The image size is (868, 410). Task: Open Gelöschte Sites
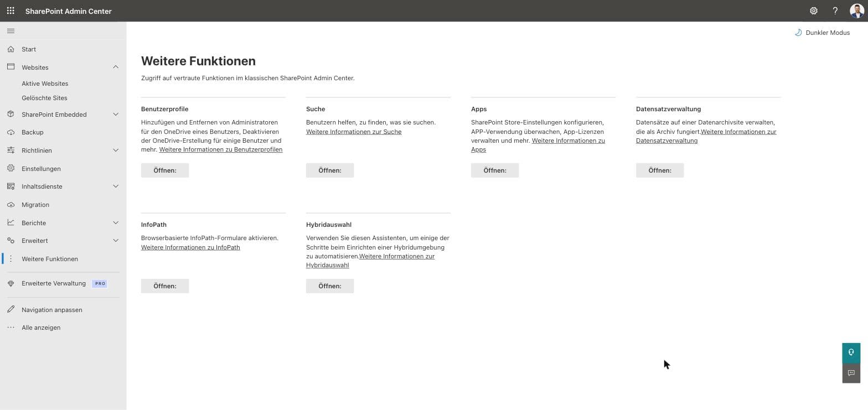pos(44,98)
